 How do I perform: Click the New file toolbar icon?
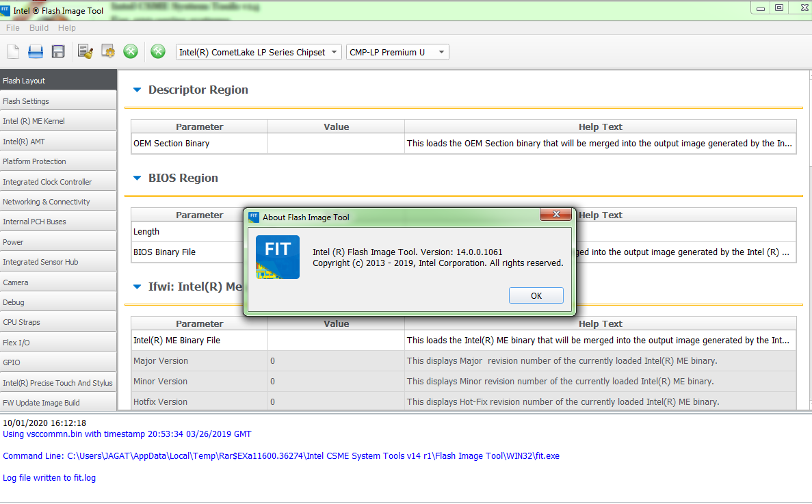click(13, 52)
